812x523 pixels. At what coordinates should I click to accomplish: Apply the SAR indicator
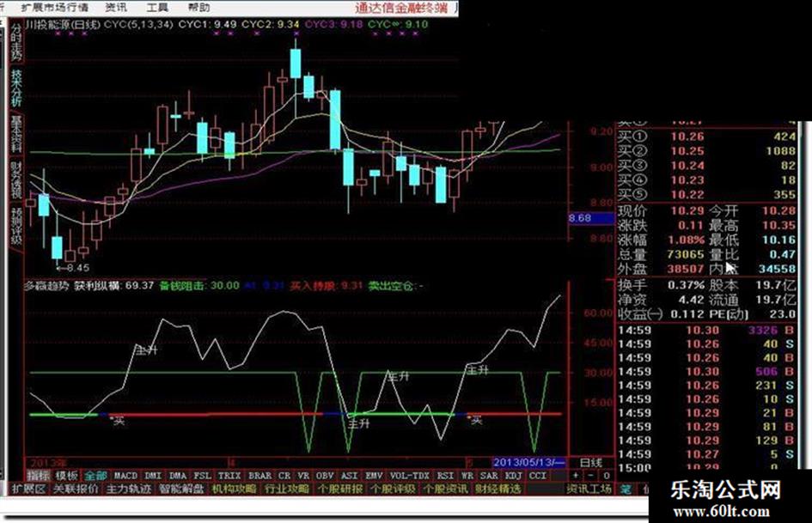pos(488,476)
